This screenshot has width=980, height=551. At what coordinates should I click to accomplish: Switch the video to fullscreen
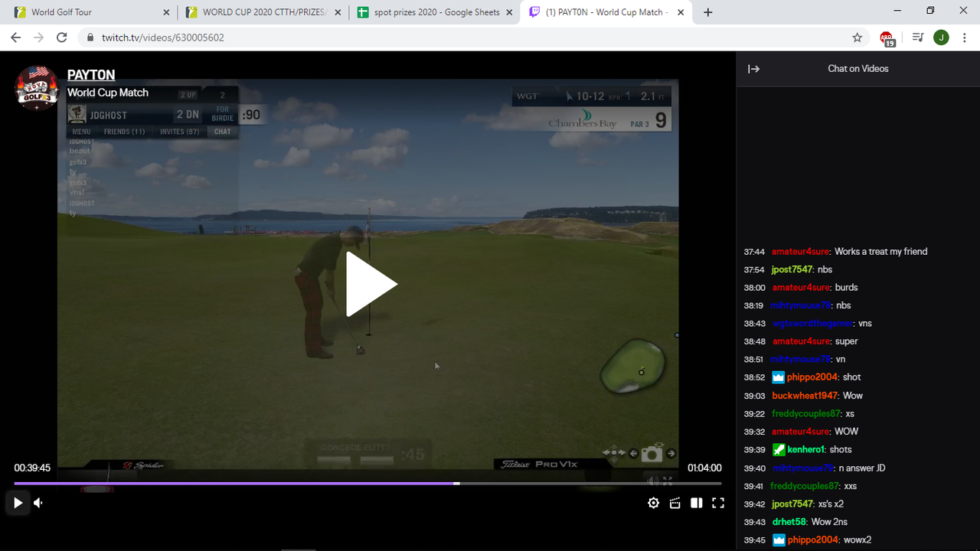click(x=717, y=503)
